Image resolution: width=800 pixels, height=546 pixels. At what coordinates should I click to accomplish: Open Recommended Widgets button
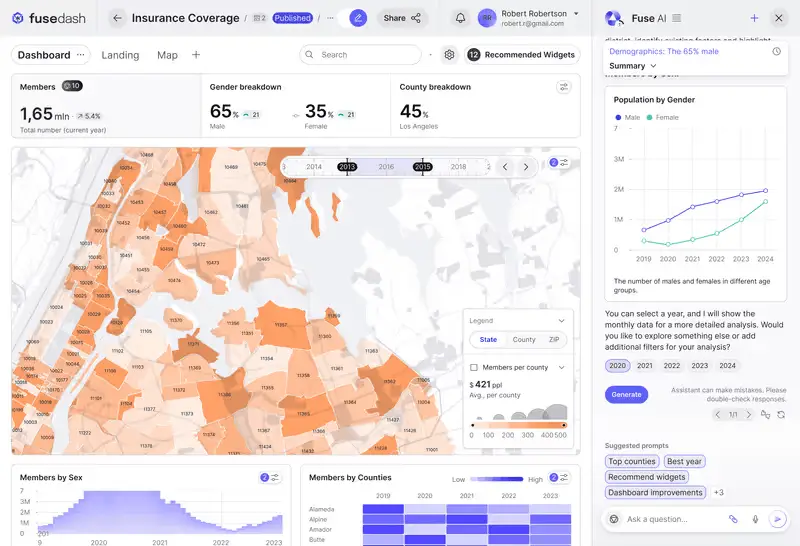click(522, 55)
